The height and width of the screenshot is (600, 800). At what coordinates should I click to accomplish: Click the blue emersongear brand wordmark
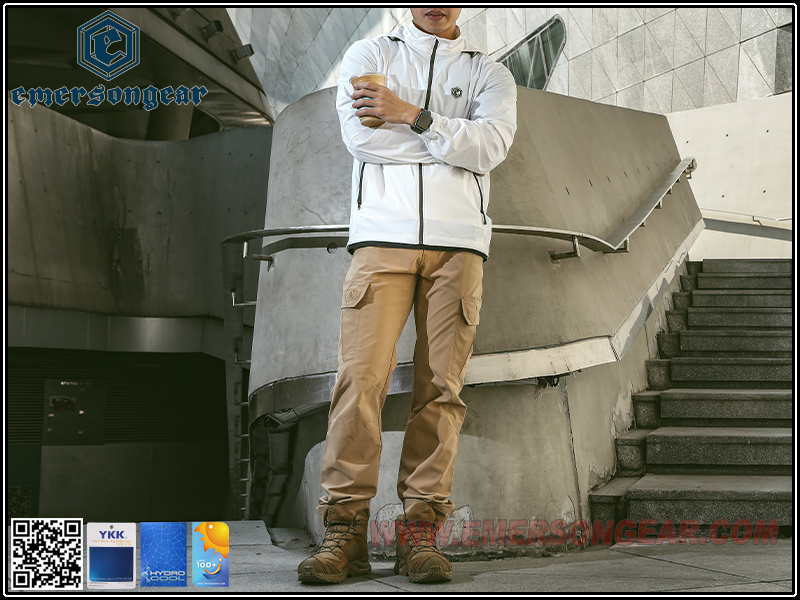pyautogui.click(x=108, y=97)
